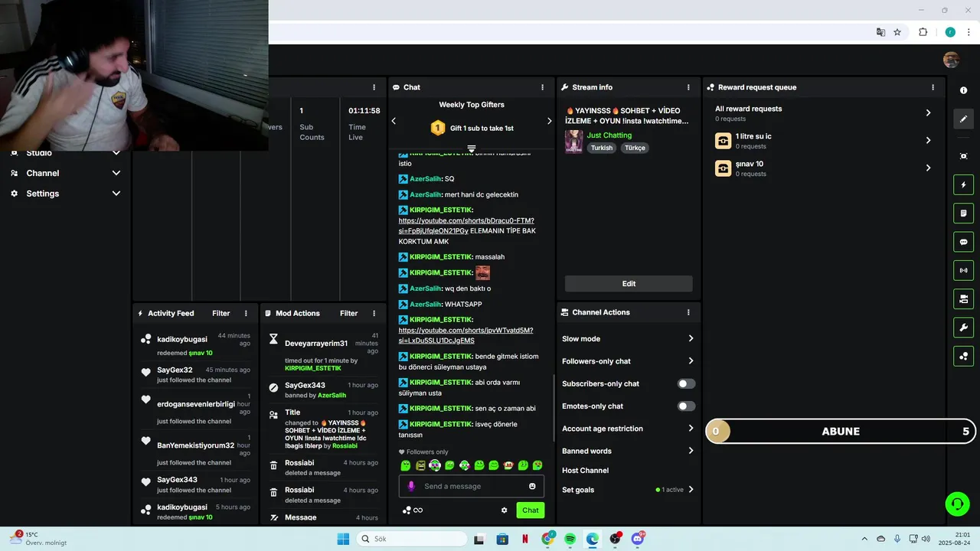Toggle Emotes-only chat switch
980x551 pixels.
pyautogui.click(x=687, y=406)
